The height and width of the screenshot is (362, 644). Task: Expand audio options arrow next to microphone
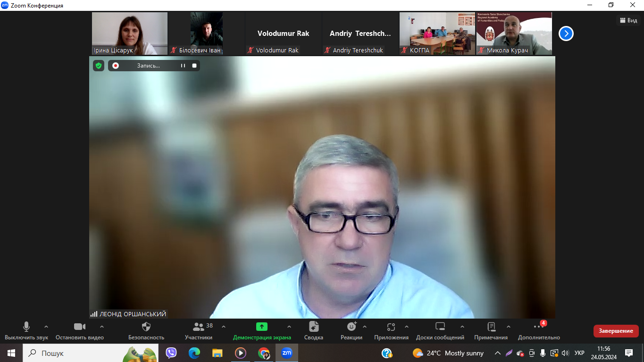pos(46,327)
